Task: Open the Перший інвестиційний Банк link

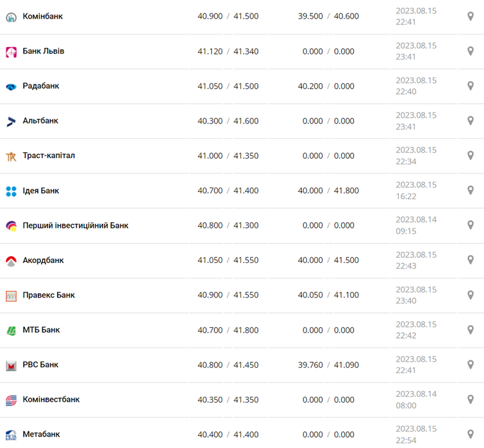Action: 76,225
